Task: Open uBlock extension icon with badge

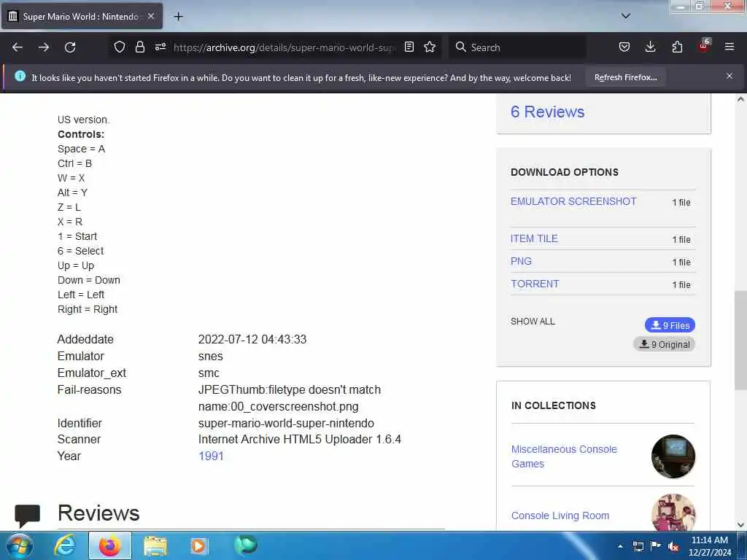Action: pos(704,46)
